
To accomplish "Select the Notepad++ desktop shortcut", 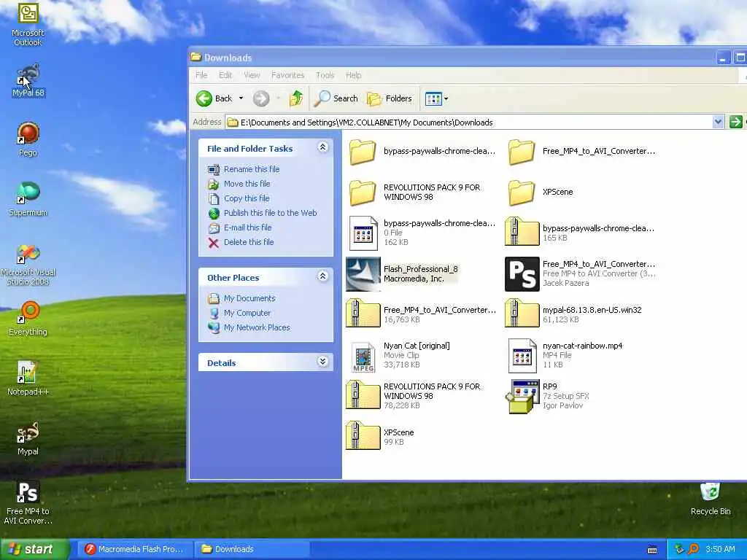I will click(x=28, y=378).
